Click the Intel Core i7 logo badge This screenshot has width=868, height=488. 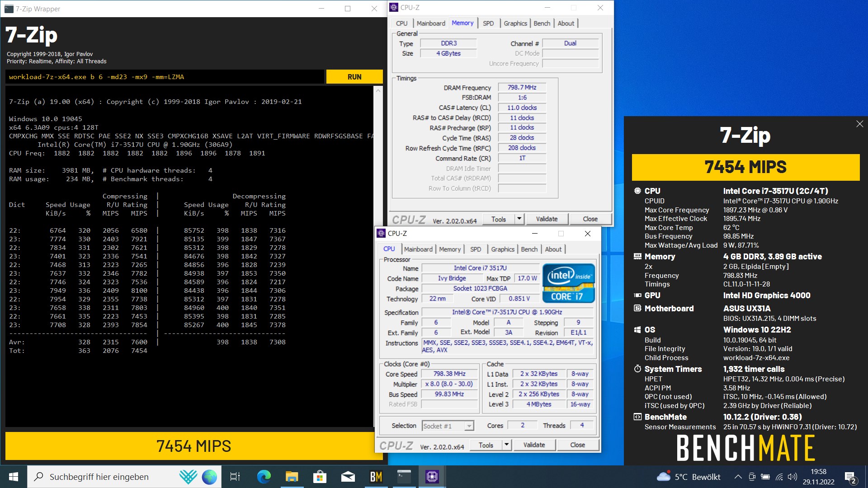coord(569,283)
